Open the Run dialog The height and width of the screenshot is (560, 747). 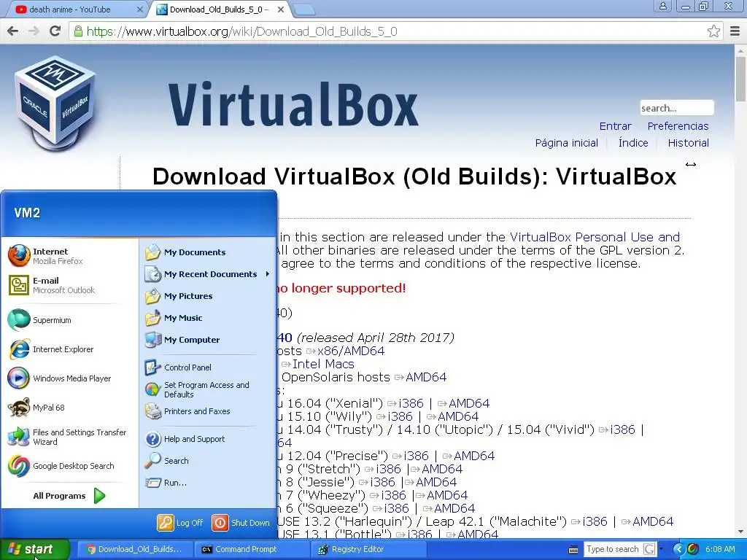166,483
